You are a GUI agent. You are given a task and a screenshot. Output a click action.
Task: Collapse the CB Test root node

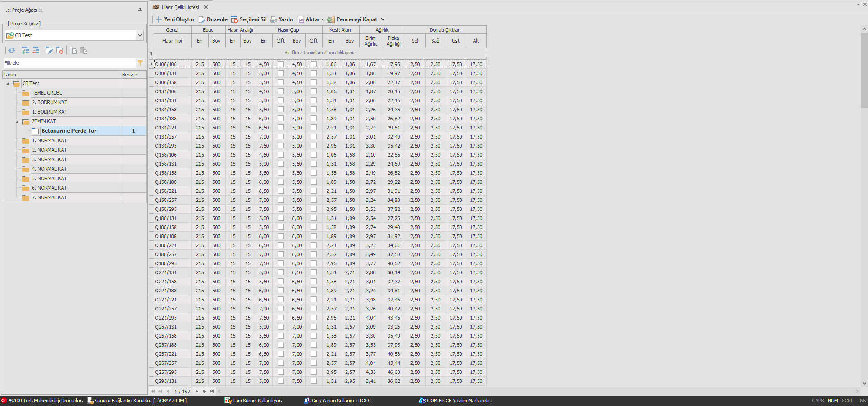click(7, 84)
